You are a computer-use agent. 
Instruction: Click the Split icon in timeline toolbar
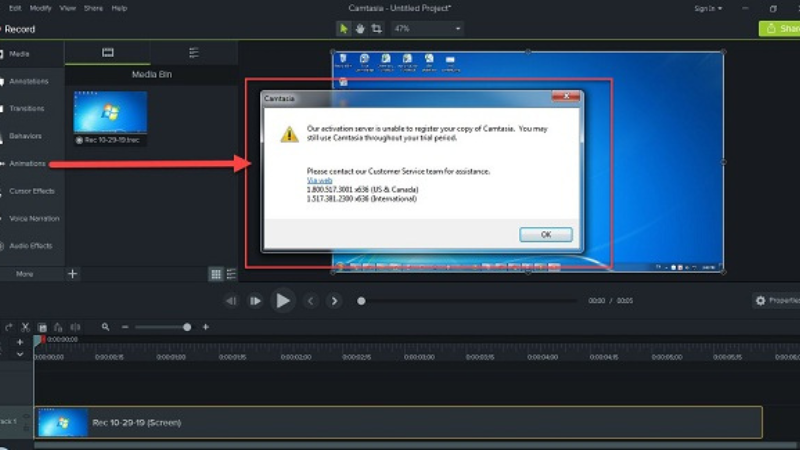tap(76, 327)
